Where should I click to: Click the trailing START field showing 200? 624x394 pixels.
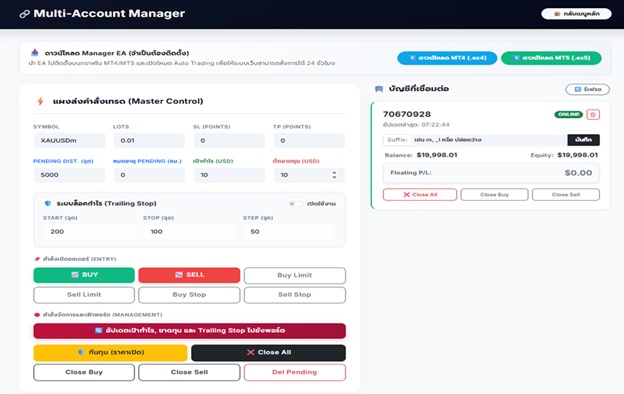coord(89,232)
